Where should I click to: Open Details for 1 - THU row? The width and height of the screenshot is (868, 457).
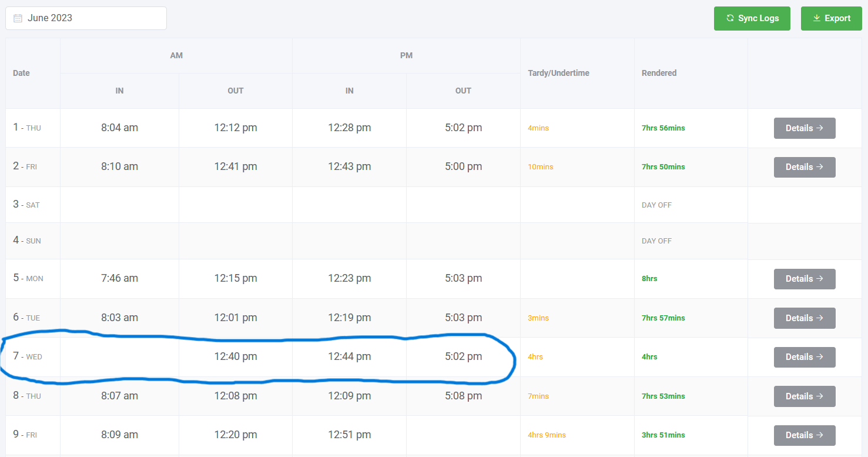(x=804, y=128)
